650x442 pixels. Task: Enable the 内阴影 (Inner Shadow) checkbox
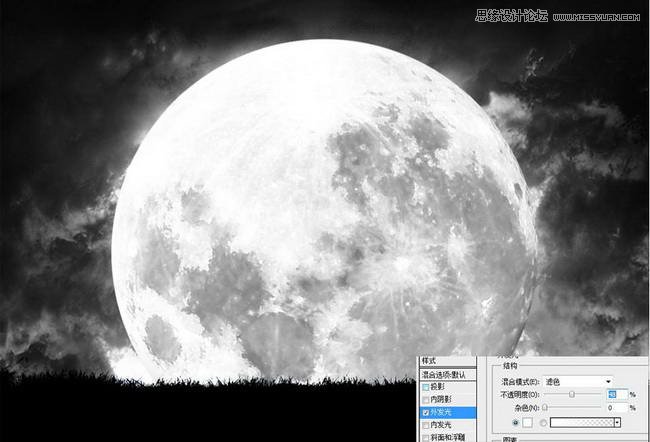pyautogui.click(x=426, y=399)
